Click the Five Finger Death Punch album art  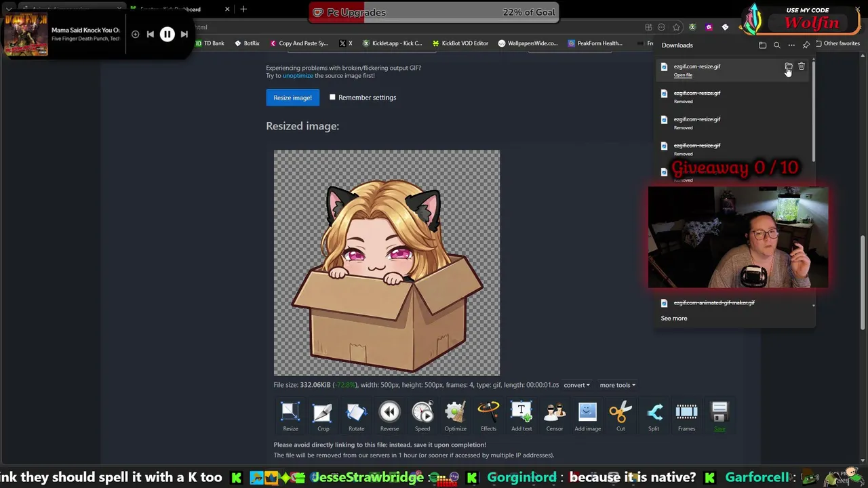[26, 34]
